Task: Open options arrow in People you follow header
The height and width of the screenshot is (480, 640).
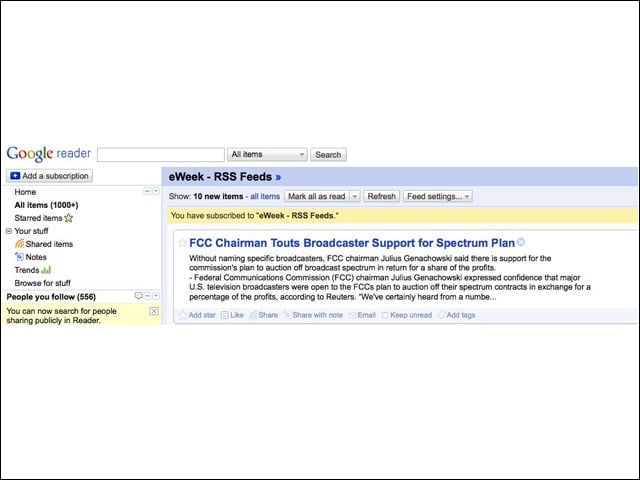Action: (156, 296)
